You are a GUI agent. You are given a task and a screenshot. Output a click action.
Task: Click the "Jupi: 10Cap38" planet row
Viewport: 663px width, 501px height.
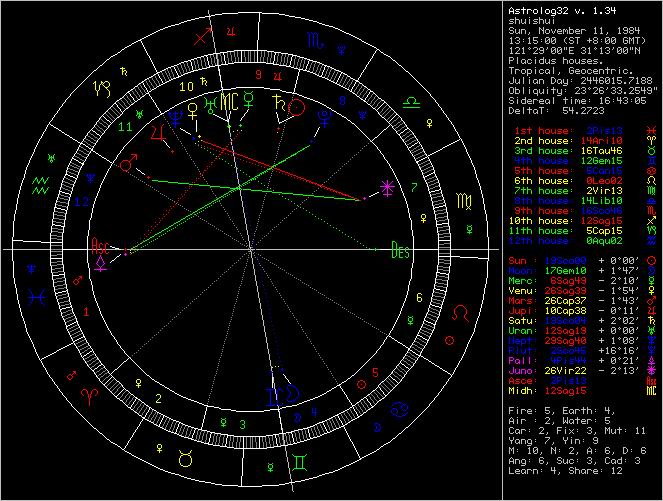pos(583,311)
